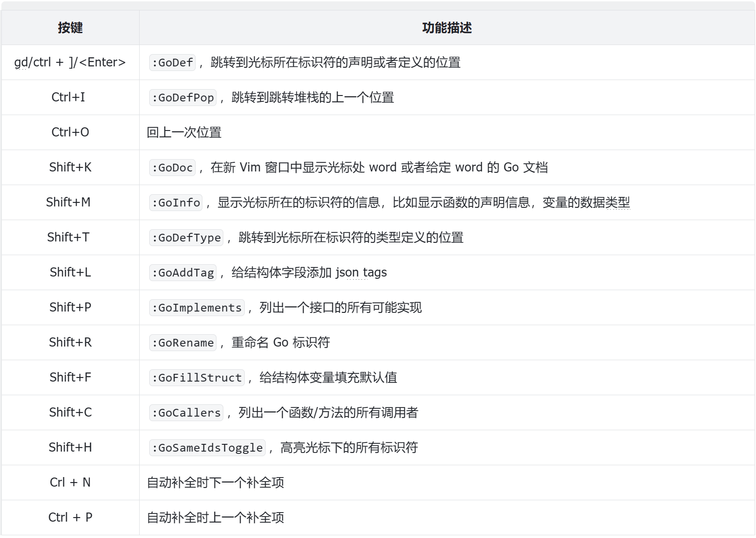This screenshot has width=756, height=538.
Task: Click the :GoSameIdsToggle command label
Action: tap(207, 447)
